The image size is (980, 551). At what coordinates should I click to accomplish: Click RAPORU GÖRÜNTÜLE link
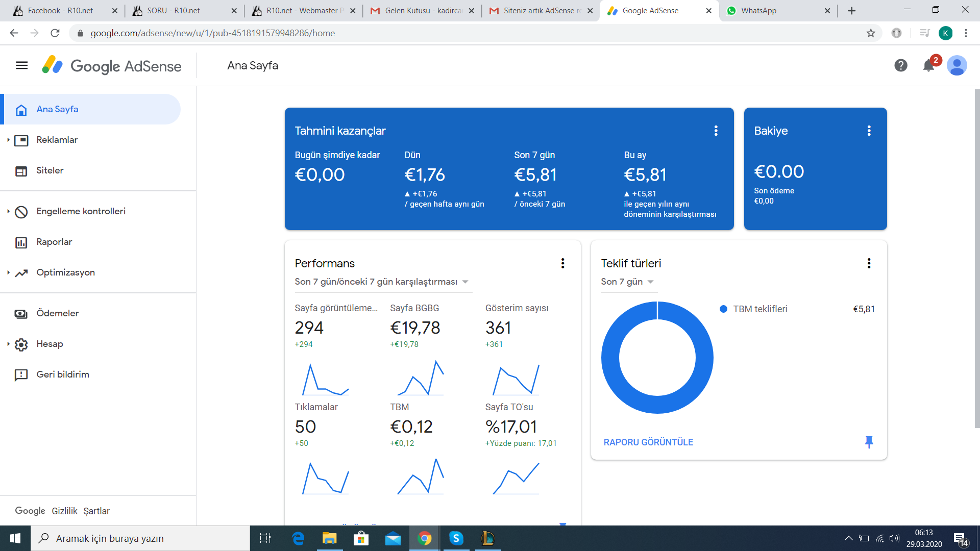pos(648,442)
